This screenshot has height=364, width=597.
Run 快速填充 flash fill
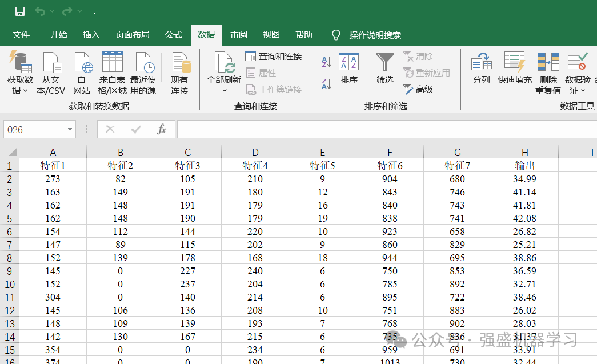click(514, 69)
